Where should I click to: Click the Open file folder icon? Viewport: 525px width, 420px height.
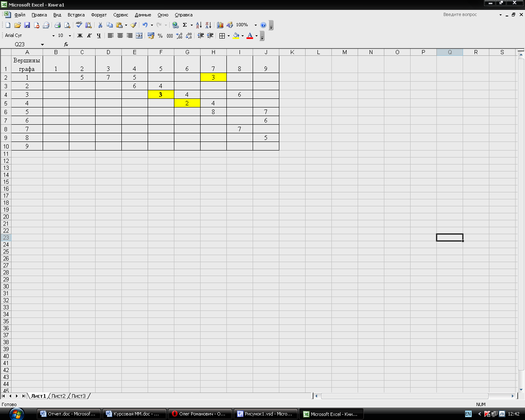tap(17, 25)
